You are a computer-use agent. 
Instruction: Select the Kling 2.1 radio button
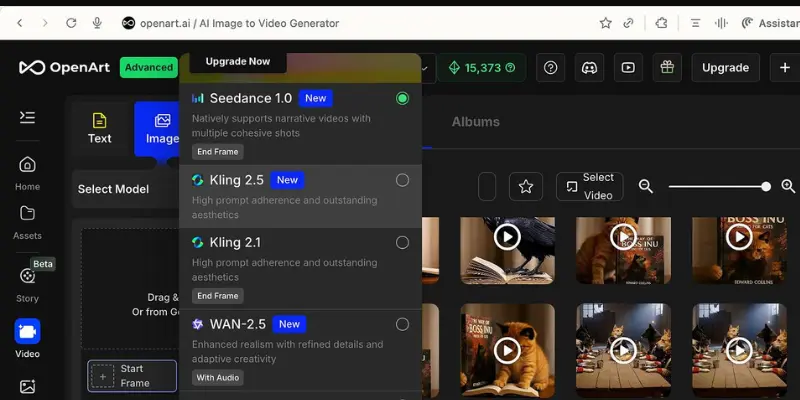[403, 242]
